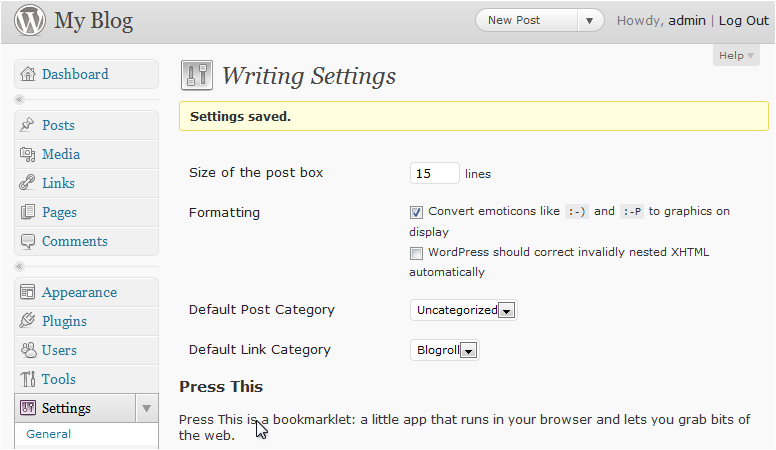Open the Default Post Category dropdown
776x450 pixels.
pyautogui.click(x=464, y=310)
